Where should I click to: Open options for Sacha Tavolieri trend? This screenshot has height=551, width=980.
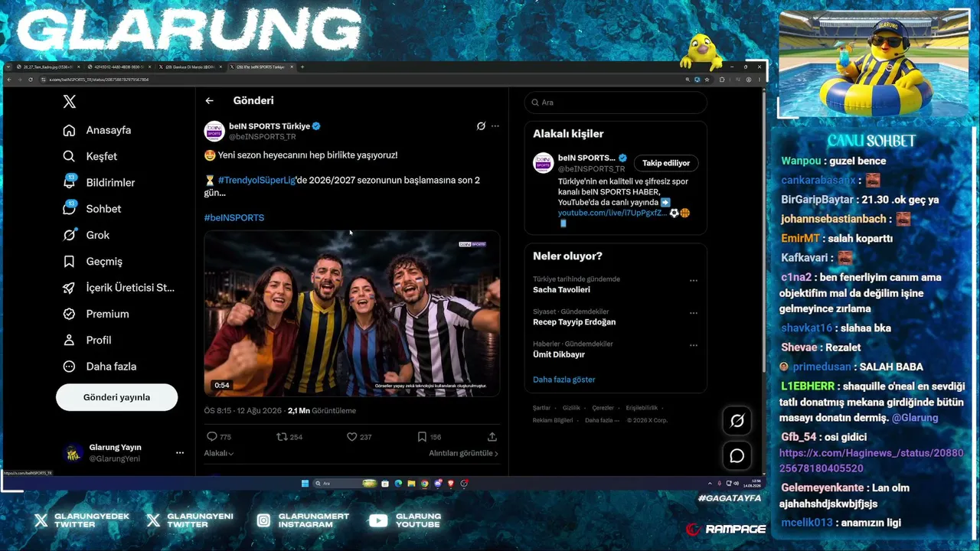(694, 281)
